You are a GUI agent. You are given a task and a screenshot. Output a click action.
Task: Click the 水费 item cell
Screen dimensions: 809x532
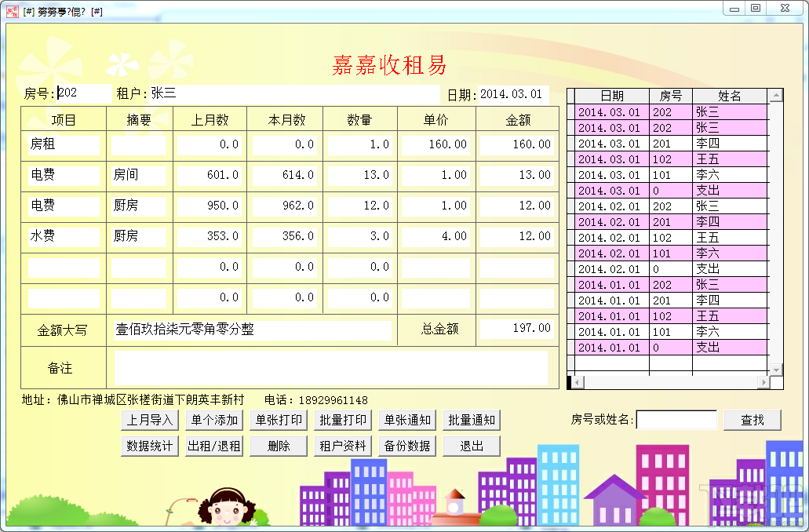pyautogui.click(x=64, y=237)
